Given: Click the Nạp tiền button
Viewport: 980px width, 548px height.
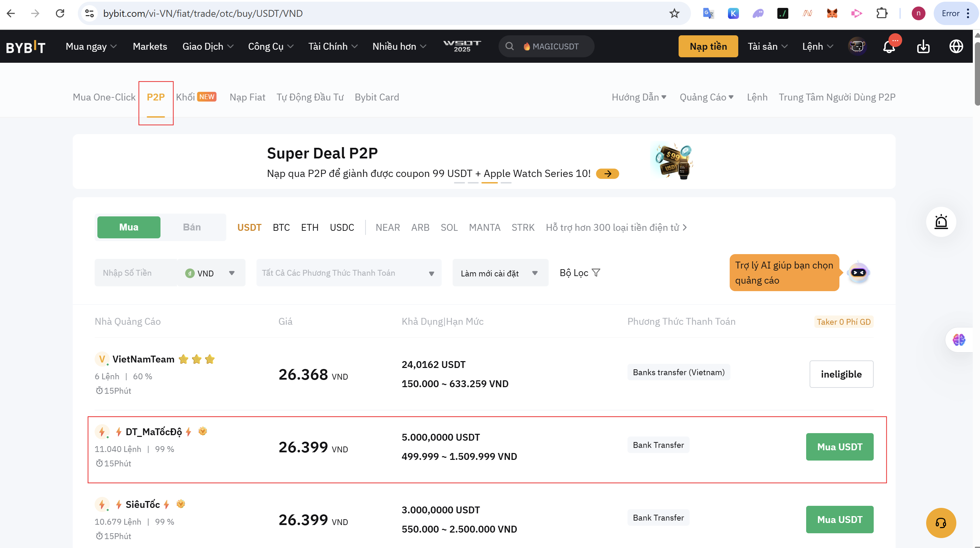Looking at the screenshot, I should click(708, 46).
